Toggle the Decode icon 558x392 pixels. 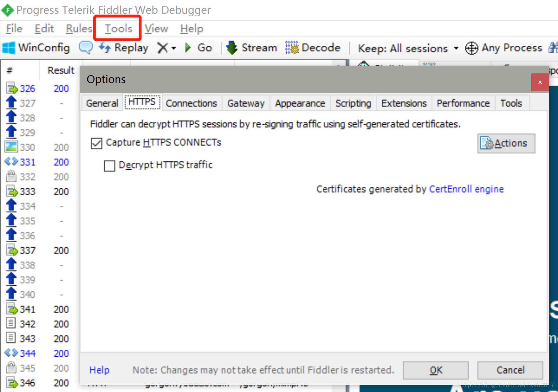point(292,47)
